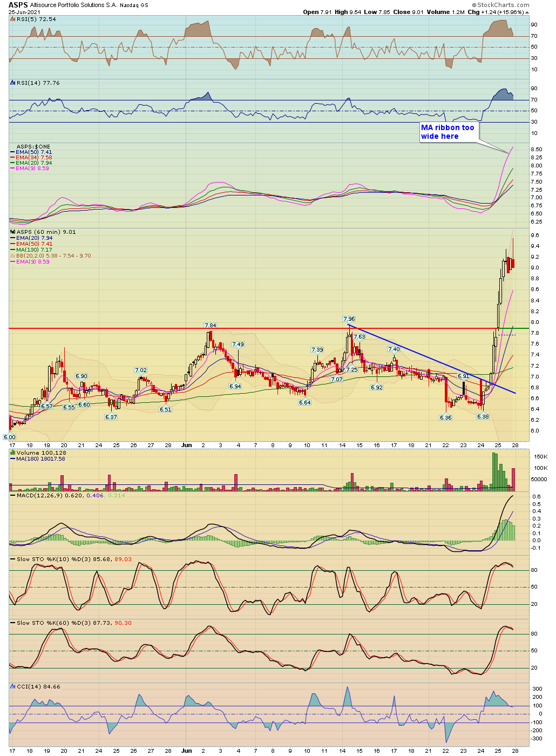Click the company name Altisource Portfolio Solutions S.A.
Image resolution: width=556 pixels, height=756 pixels.
74,5
